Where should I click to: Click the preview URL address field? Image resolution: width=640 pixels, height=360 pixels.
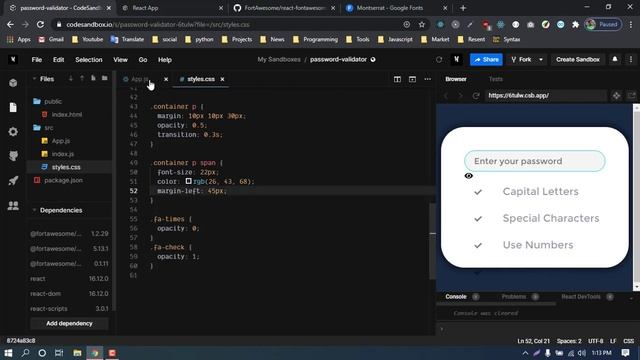point(546,96)
